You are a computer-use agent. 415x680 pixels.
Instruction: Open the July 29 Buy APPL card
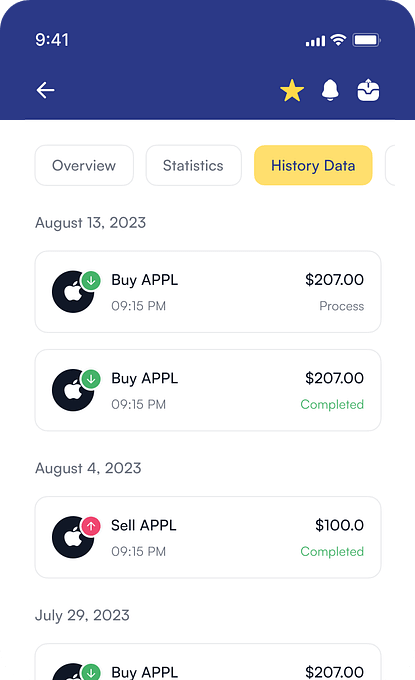(x=208, y=662)
